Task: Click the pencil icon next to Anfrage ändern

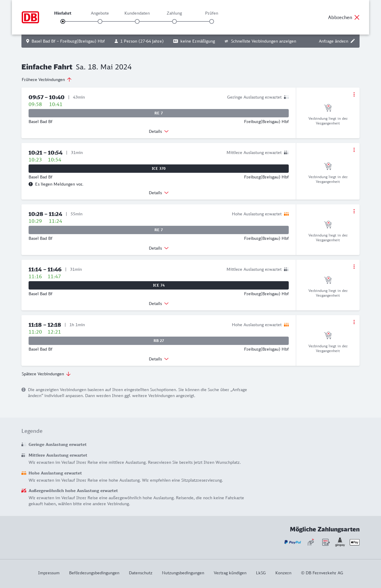Action: click(x=353, y=41)
